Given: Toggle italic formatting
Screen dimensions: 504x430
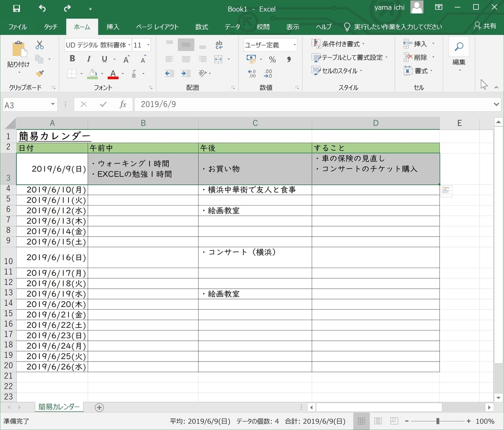Looking at the screenshot, I should [x=88, y=59].
